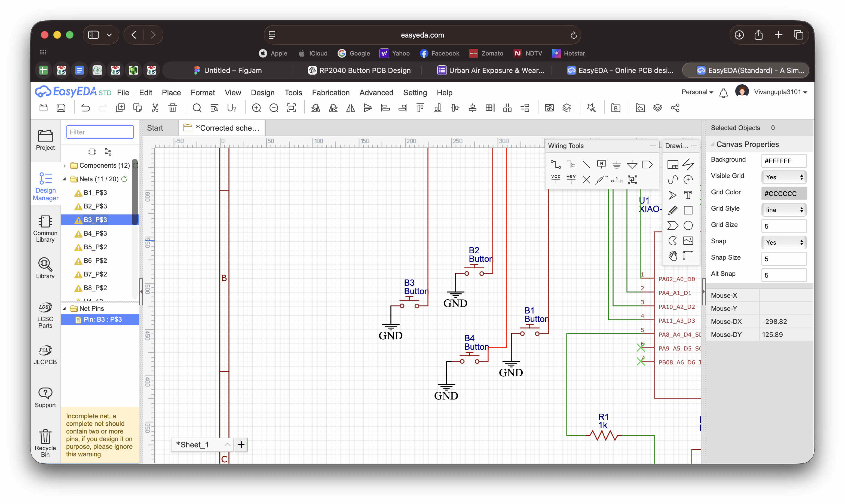Image resolution: width=845 pixels, height=504 pixels.
Task: Pick the VCC net flag tool
Action: [556, 179]
